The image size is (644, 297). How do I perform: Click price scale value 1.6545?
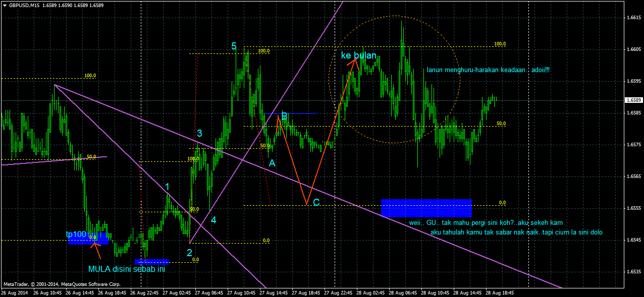[x=634, y=240]
